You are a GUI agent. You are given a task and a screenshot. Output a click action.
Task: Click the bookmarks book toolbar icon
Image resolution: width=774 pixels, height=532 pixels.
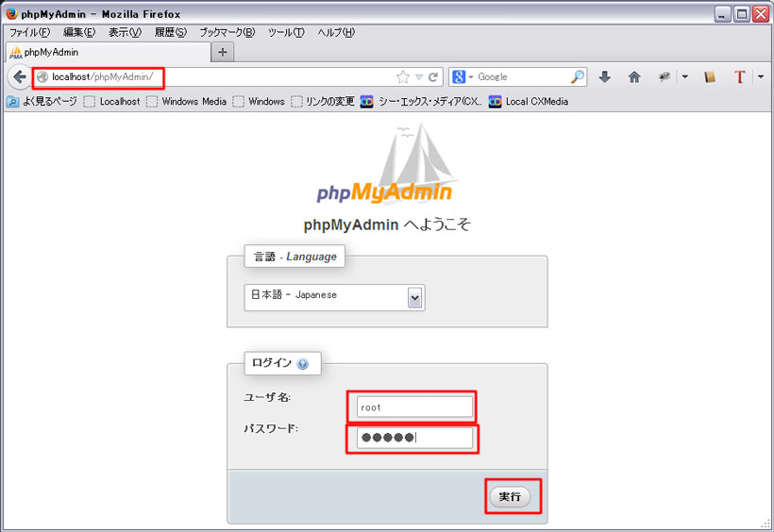coord(710,77)
